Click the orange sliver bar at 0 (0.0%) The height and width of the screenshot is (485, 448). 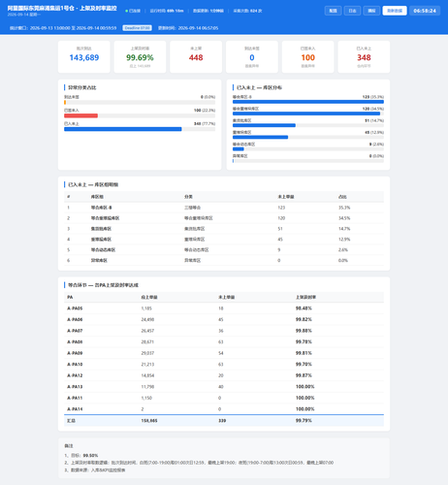65,102
